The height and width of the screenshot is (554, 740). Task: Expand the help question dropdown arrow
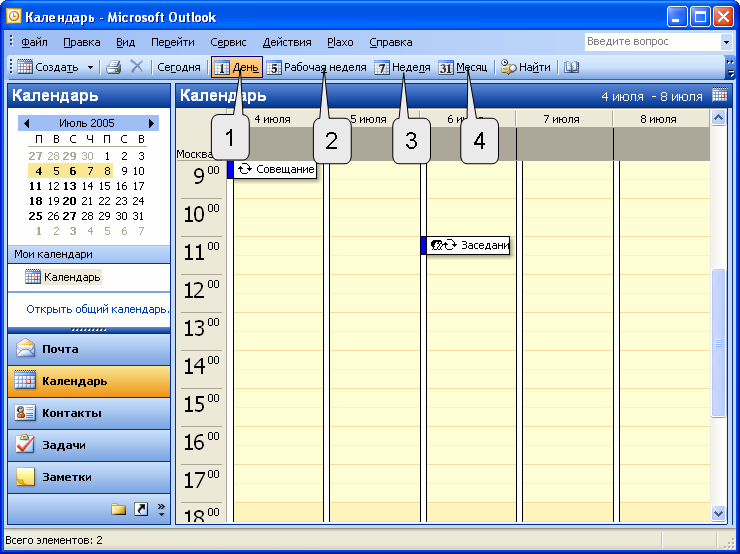tap(726, 42)
